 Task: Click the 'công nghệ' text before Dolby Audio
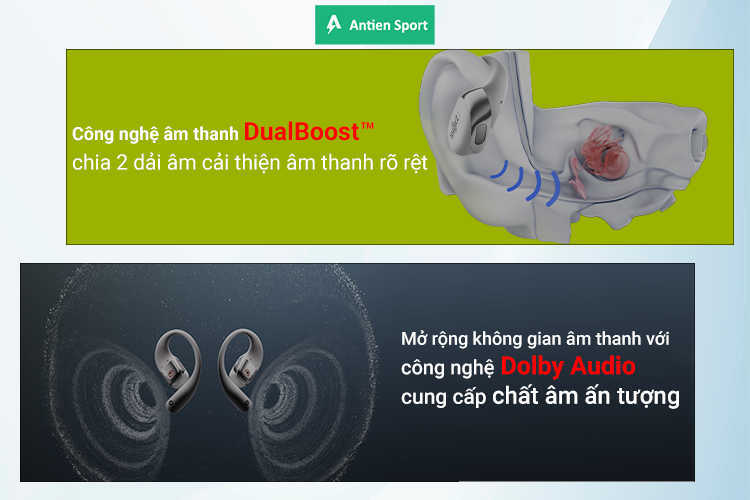447,368
